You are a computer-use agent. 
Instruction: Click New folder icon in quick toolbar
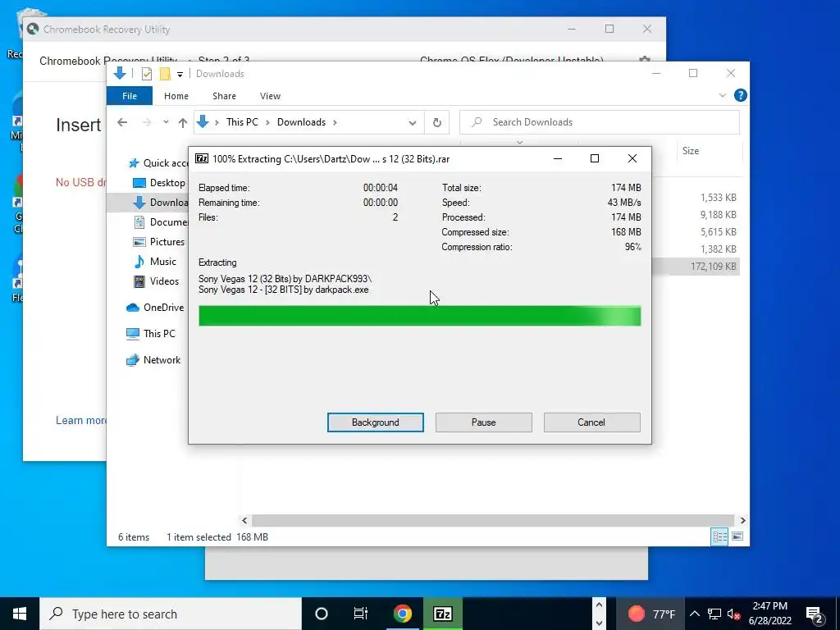(x=165, y=74)
